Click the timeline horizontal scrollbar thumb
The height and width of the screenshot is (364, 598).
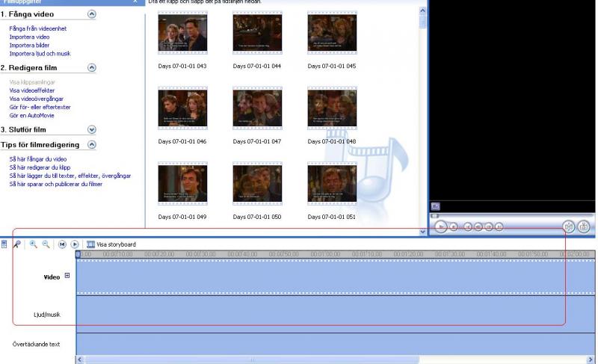point(252,360)
